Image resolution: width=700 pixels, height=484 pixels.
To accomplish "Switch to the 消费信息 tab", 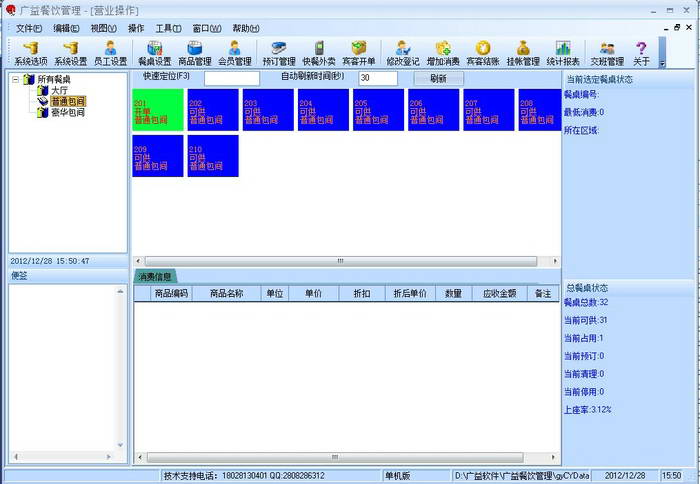I will point(155,277).
